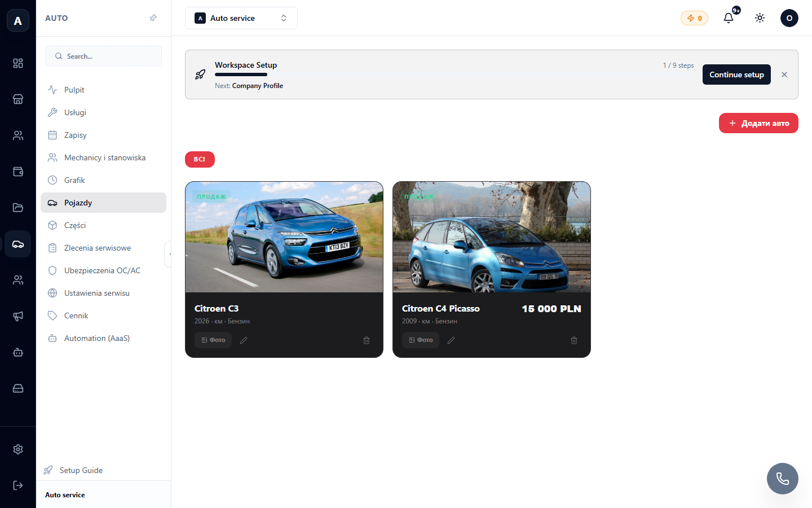
Task: Edit the Citroen C3 card with pencil icon
Action: point(244,340)
